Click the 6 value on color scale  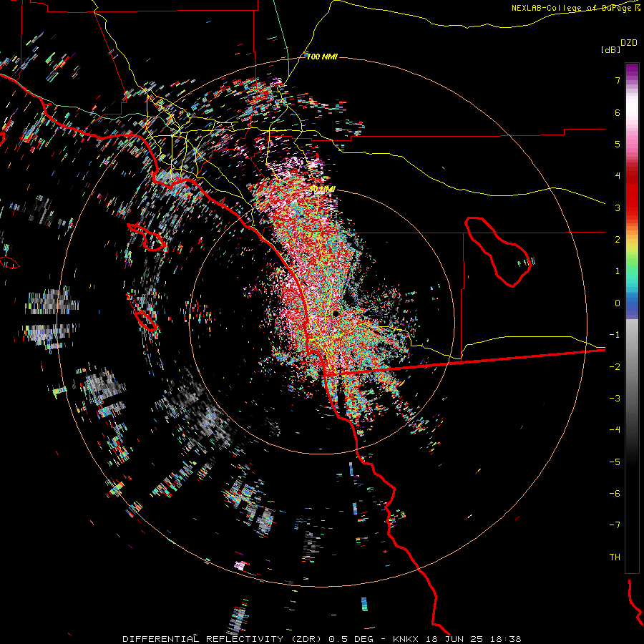pos(618,112)
